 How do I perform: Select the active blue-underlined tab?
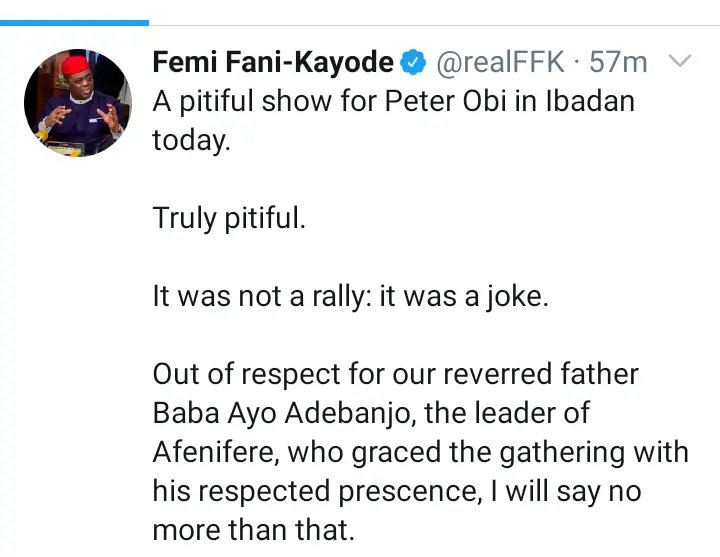coord(74,23)
